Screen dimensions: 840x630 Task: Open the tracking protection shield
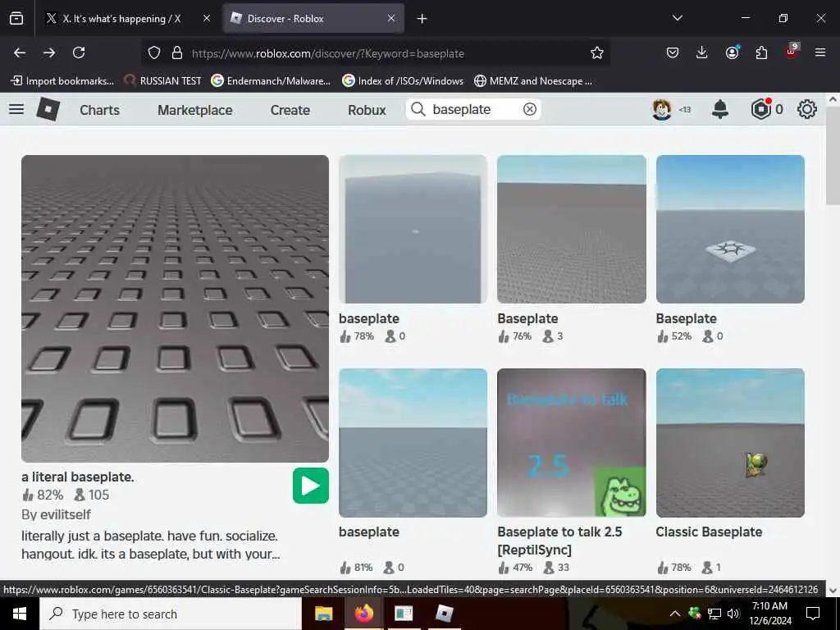pos(154,52)
